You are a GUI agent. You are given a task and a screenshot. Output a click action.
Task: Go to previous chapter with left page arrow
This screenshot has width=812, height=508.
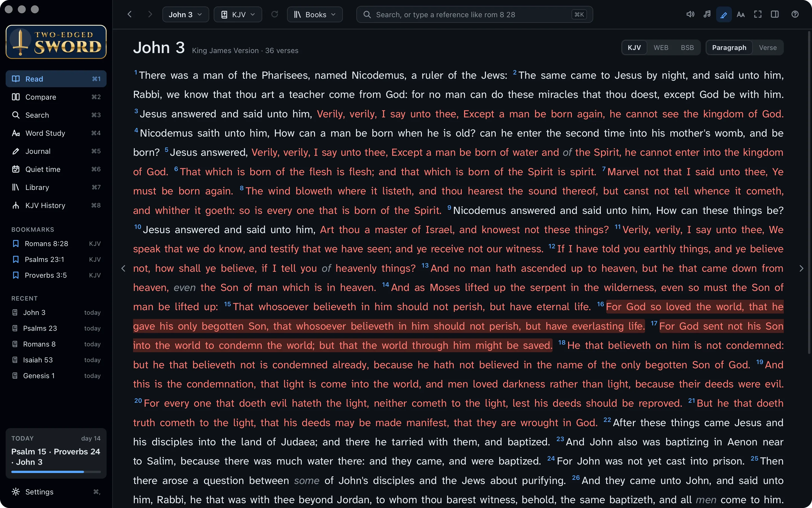(123, 268)
